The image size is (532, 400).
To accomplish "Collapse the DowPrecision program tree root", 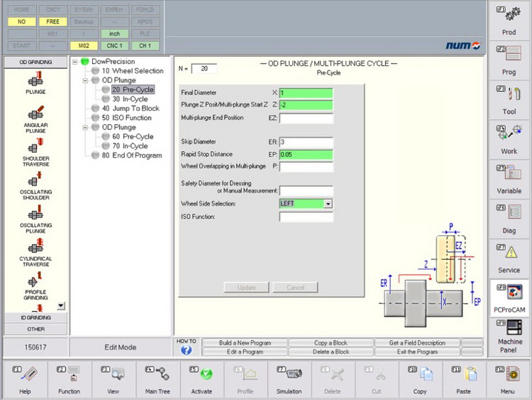I will click(75, 61).
